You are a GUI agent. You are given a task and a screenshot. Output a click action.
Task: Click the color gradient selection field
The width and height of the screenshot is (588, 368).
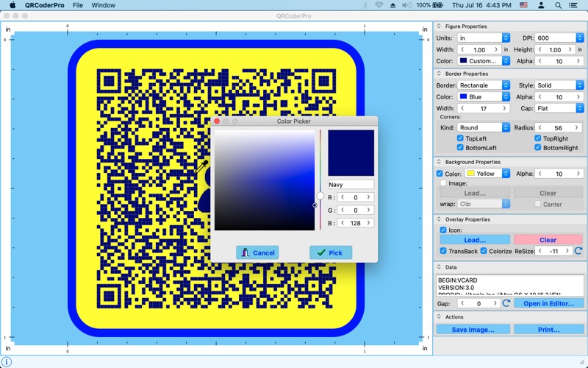click(x=265, y=180)
